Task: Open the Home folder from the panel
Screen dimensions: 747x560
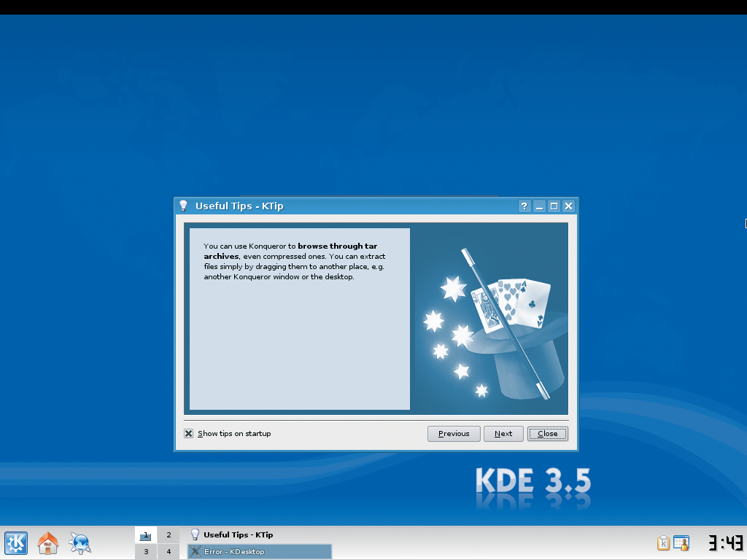Action: click(48, 542)
